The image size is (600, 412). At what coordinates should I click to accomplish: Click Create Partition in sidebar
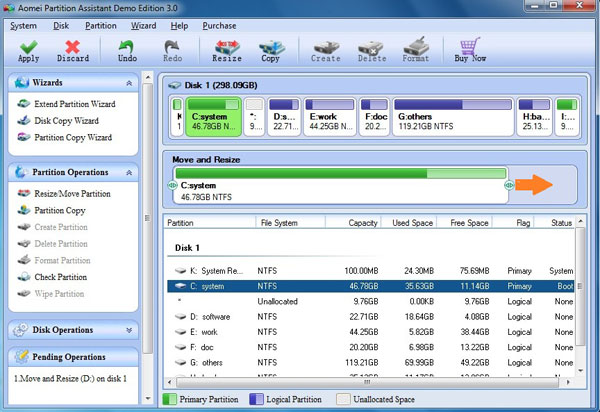(52, 227)
